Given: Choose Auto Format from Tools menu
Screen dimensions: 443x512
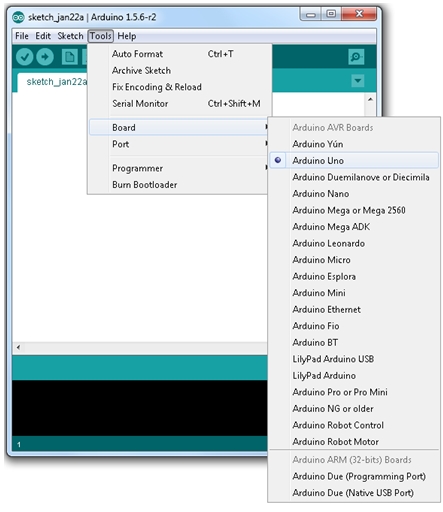Looking at the screenshot, I should pos(180,54).
